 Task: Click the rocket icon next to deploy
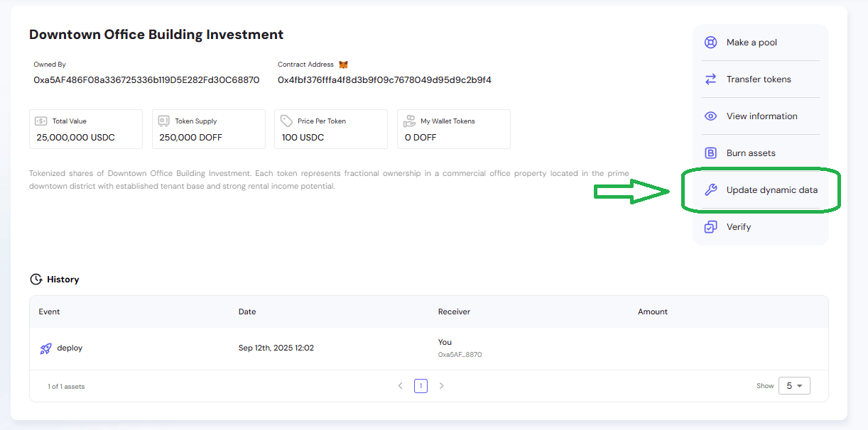pyautogui.click(x=45, y=348)
